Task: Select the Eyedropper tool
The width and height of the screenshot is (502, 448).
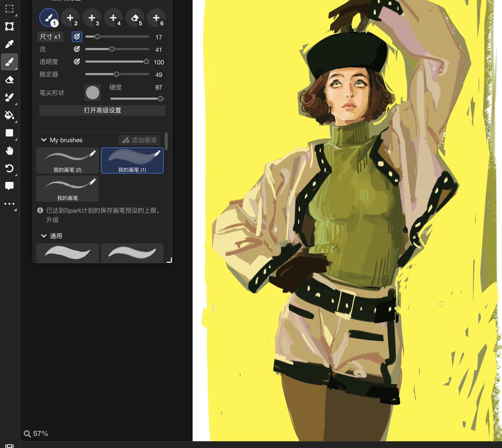Action: coord(9,44)
